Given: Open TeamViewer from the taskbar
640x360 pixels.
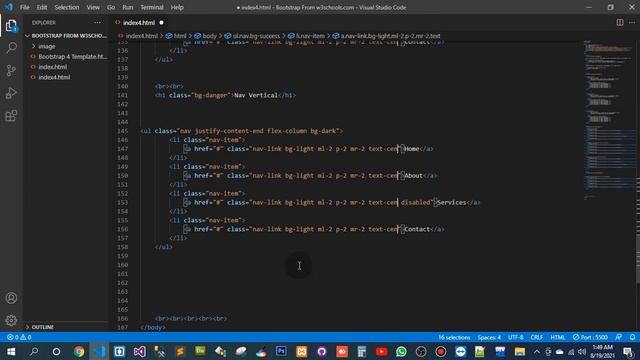Looking at the screenshot, I should pos(460,351).
